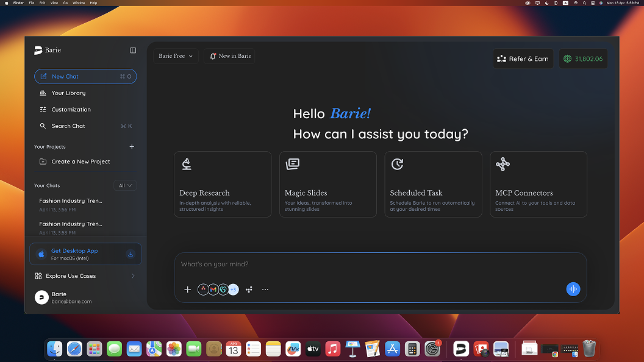Click the plus attachment icon in chat box
Screen dimensions: 644x362
187,289
